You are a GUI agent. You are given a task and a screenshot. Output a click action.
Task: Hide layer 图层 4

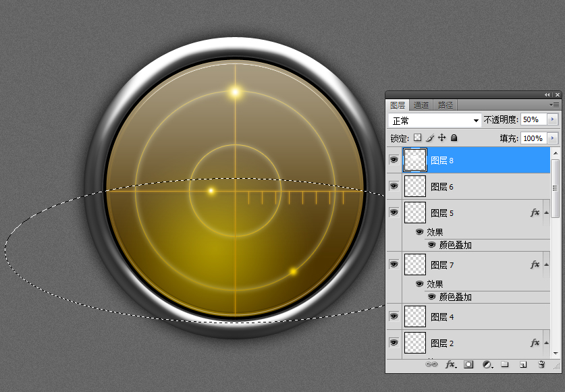[394, 316]
